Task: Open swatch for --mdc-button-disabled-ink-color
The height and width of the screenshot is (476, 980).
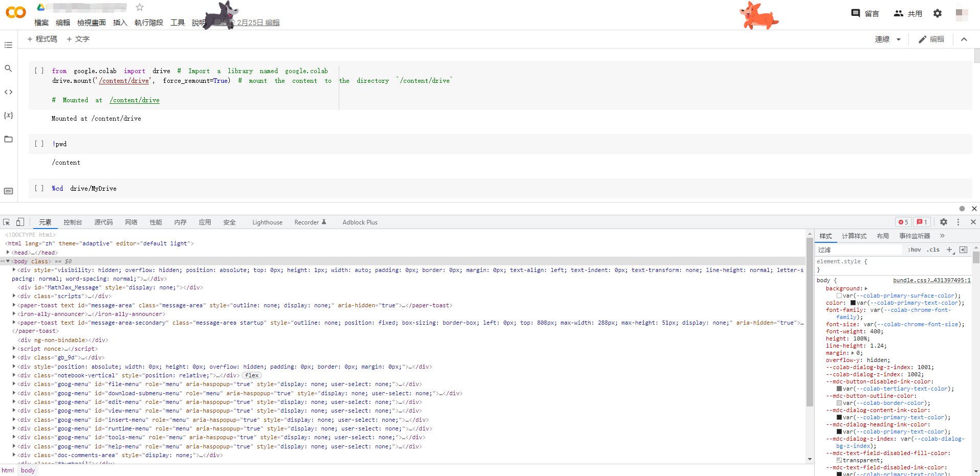Action: click(839, 389)
